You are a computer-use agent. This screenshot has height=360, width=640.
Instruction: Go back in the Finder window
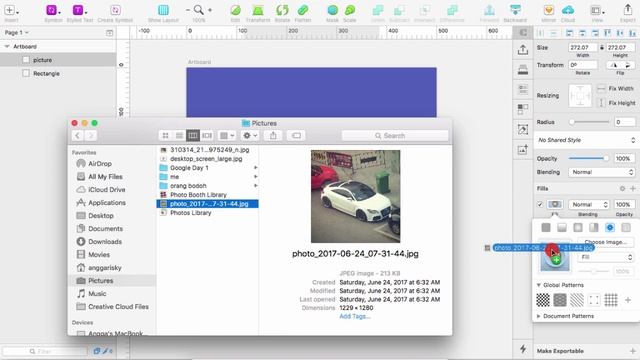click(x=78, y=136)
